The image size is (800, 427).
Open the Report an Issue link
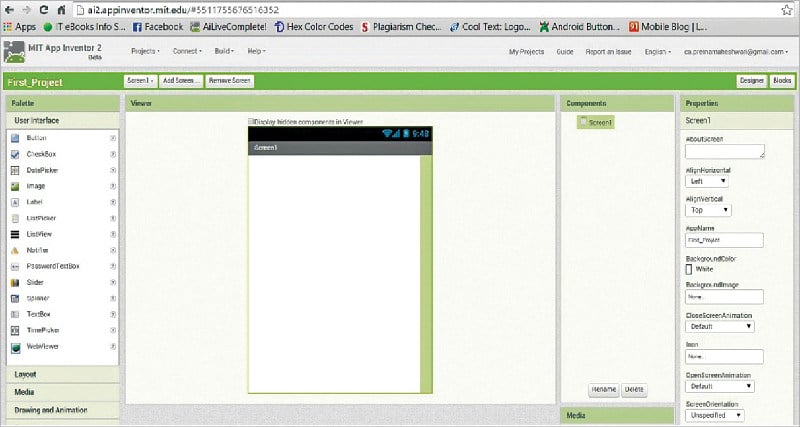608,52
